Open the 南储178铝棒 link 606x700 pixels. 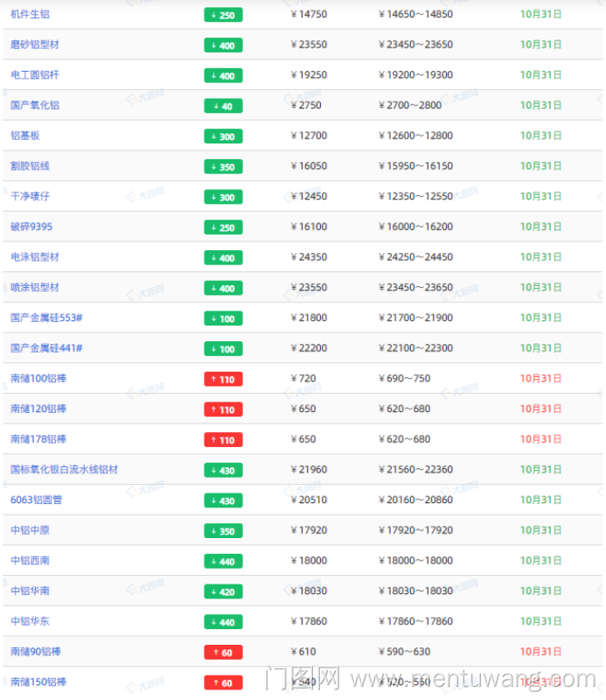(x=38, y=439)
